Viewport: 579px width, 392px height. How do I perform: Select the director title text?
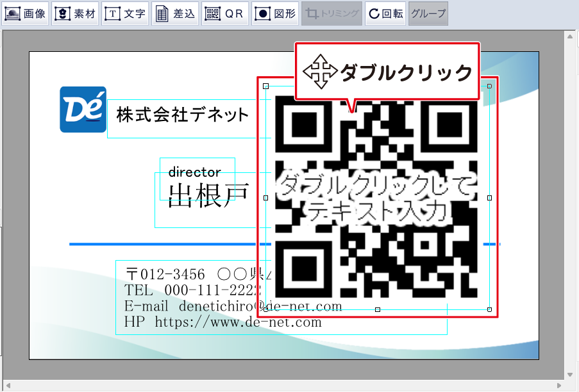[x=194, y=172]
